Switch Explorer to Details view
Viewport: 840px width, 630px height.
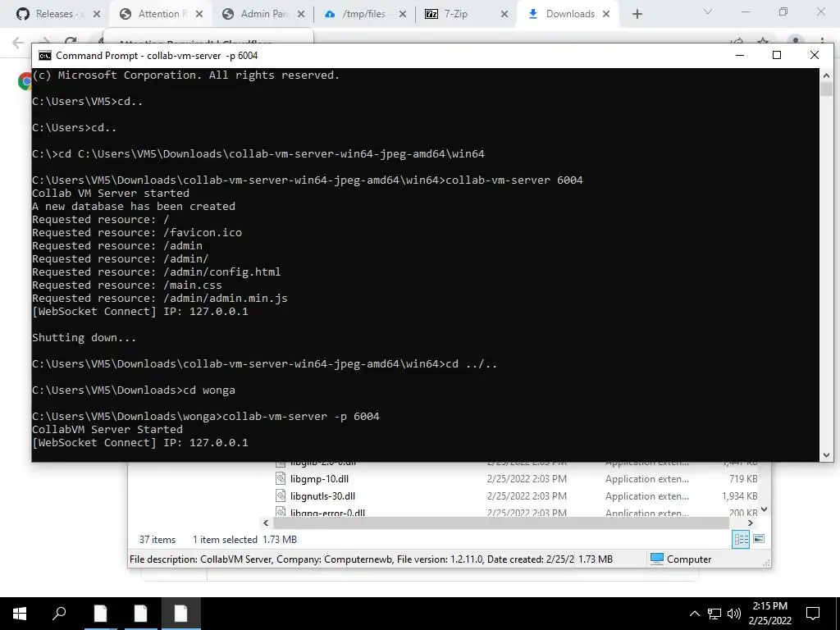tap(741, 539)
